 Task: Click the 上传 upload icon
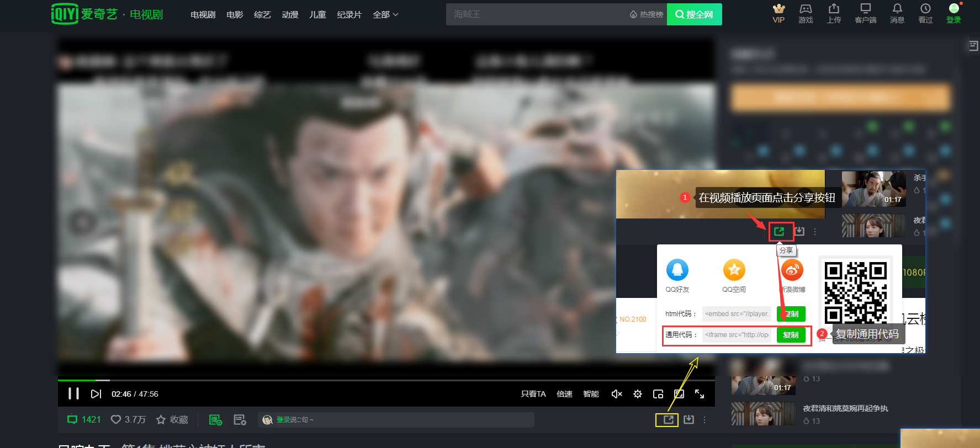tap(834, 14)
